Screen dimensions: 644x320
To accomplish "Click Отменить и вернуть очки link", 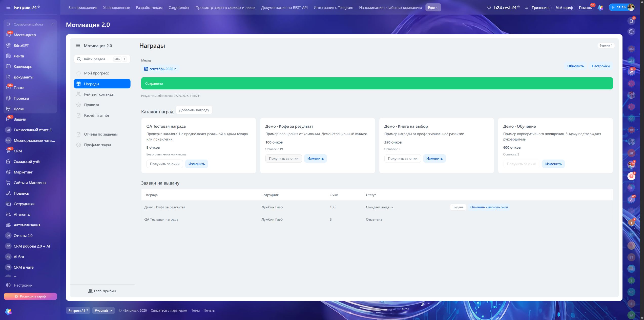I will 489,207.
